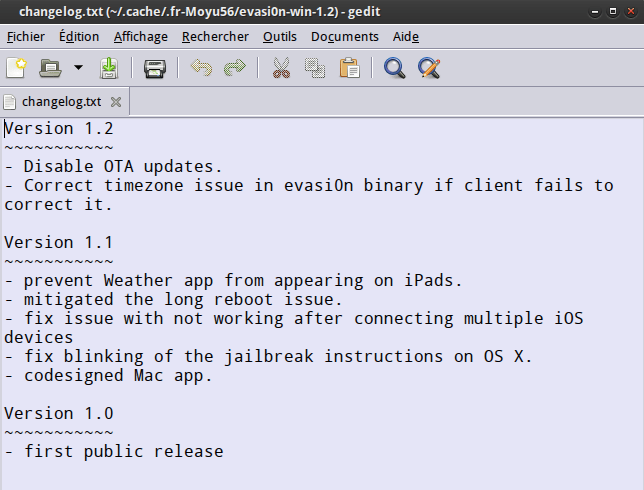644x490 pixels.
Task: Click the 'Disable OTA updates.' line
Action: (x=113, y=166)
